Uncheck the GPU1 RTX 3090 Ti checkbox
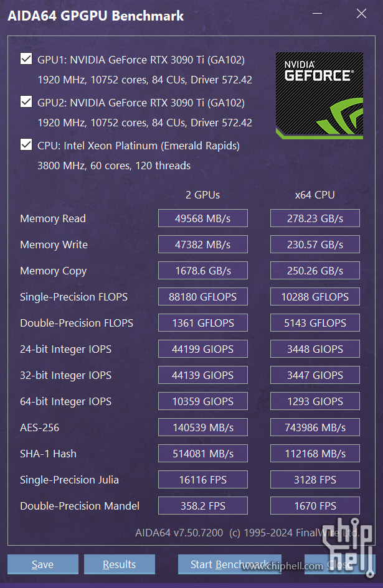 (x=26, y=59)
